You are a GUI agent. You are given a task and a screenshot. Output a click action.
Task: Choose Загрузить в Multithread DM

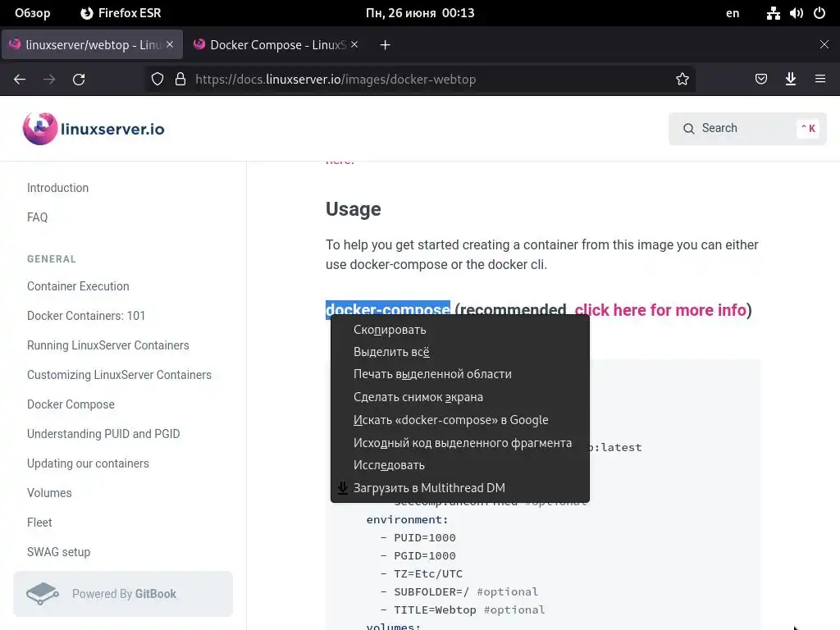429,488
